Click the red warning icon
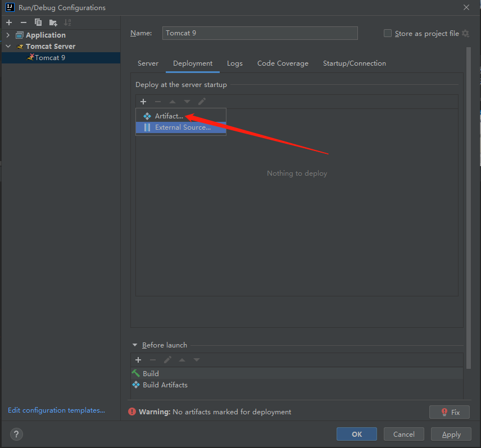 click(x=132, y=412)
